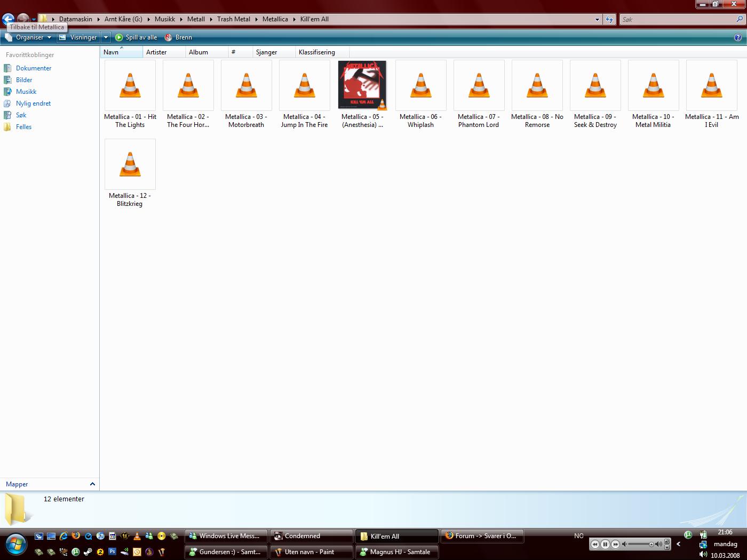The image size is (747, 560).
Task: Expand the arrow after Musikk breadcrumb
Action: pyautogui.click(x=181, y=19)
